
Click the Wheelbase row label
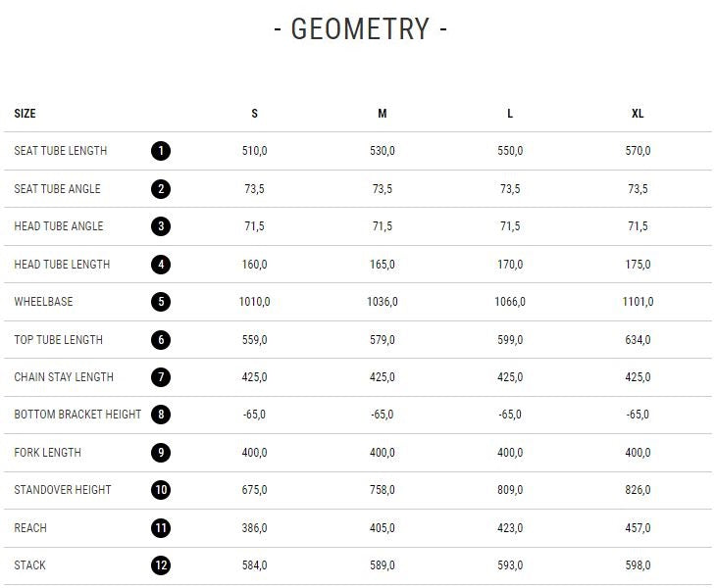tap(43, 302)
